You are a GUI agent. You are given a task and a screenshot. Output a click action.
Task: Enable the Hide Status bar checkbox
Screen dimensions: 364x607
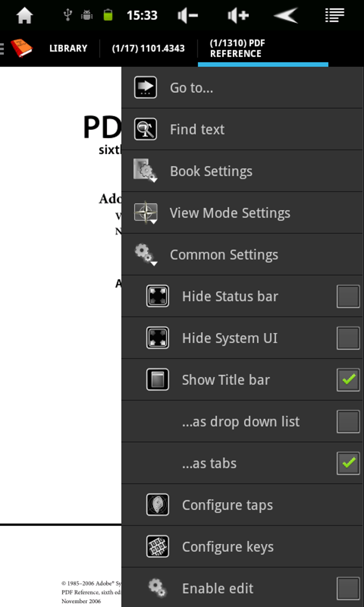(x=348, y=296)
